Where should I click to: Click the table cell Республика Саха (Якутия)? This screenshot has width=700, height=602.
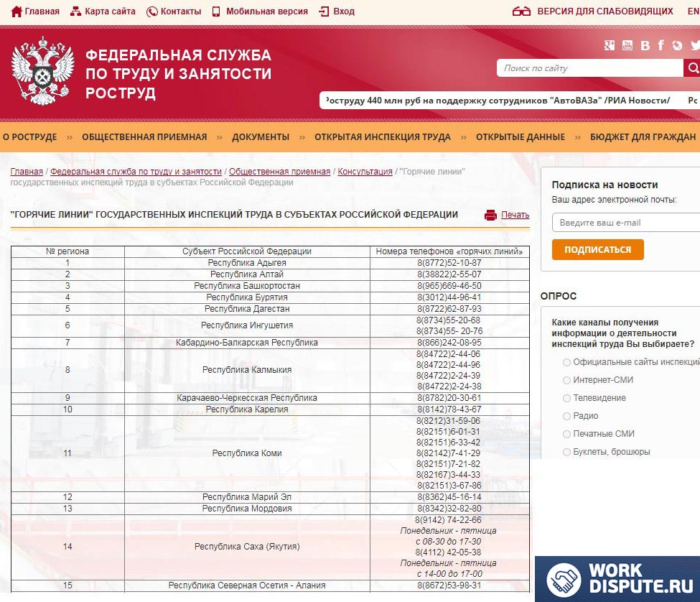247,547
